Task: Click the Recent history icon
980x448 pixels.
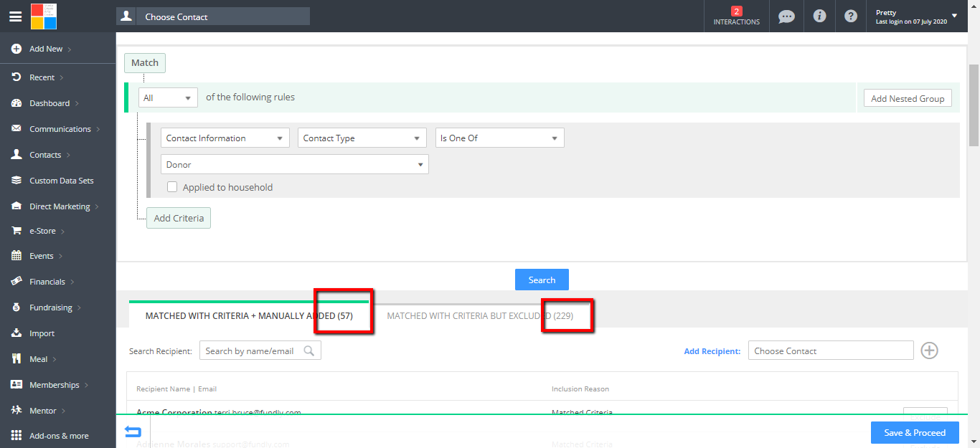Action: click(x=16, y=77)
